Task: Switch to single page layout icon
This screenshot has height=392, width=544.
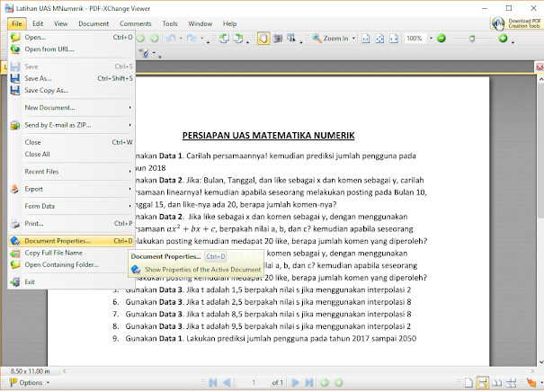Action: click(468, 382)
